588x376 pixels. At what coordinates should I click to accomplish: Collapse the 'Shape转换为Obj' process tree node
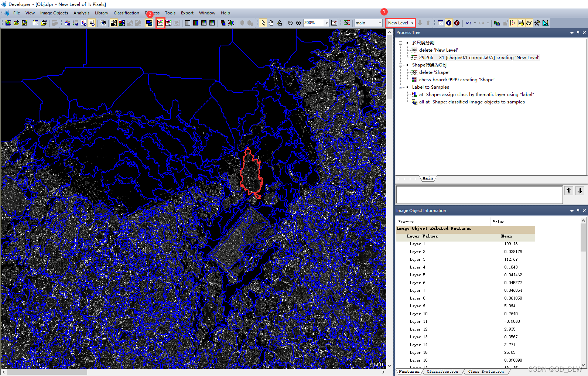point(400,65)
